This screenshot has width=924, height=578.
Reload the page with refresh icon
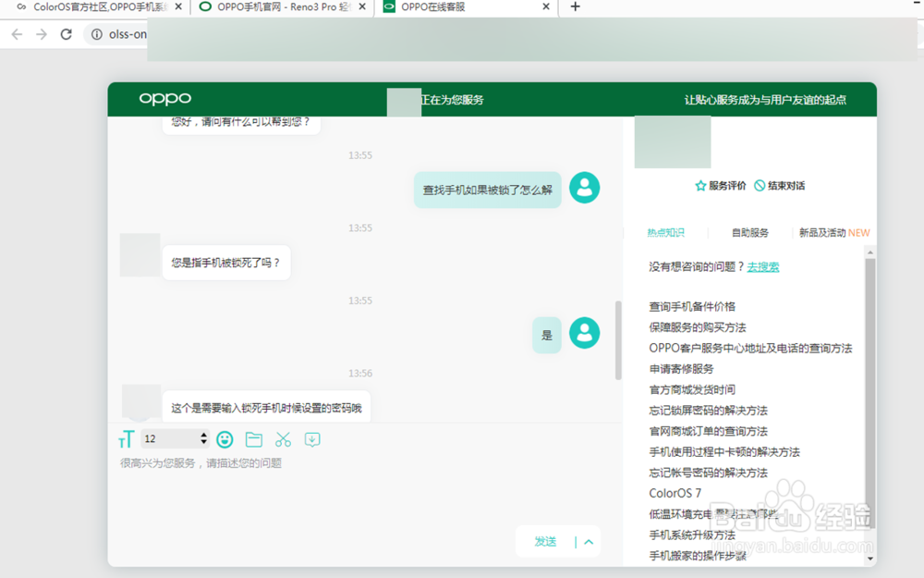click(x=66, y=34)
